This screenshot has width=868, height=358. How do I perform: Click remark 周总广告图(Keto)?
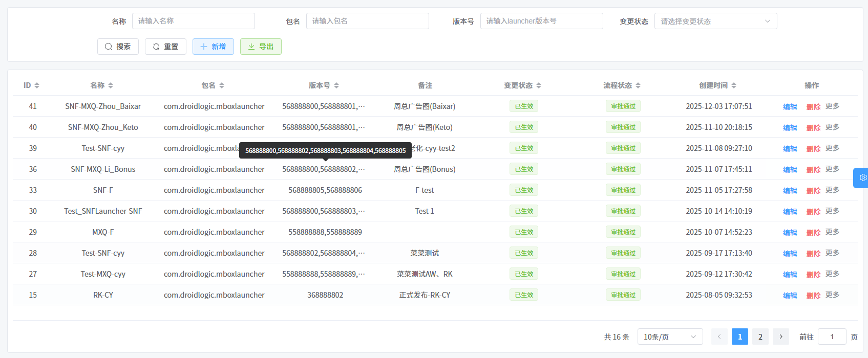425,127
